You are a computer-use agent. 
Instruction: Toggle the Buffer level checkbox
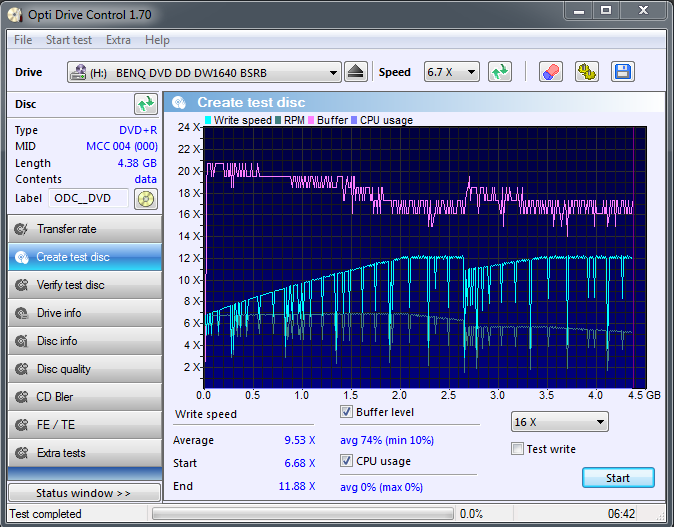(346, 412)
